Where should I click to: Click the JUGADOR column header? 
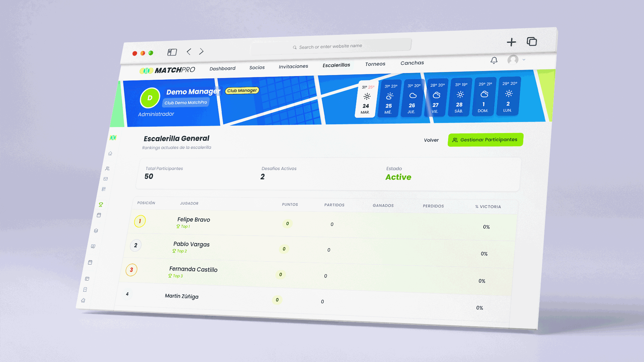[189, 203]
